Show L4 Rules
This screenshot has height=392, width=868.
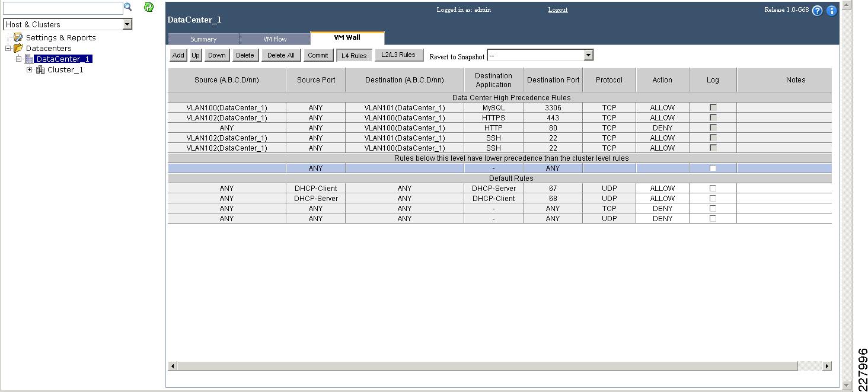point(354,56)
